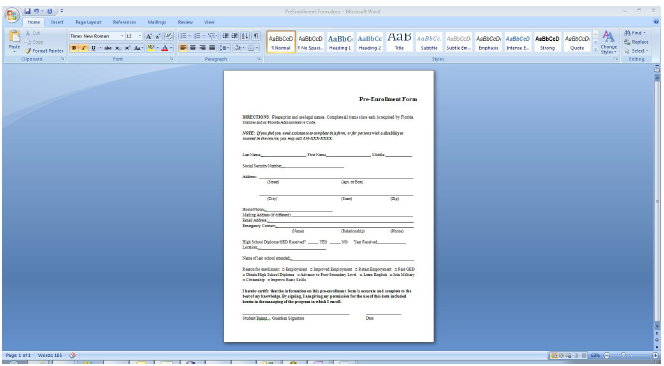
Task: Apply red font color
Action: 165,48
